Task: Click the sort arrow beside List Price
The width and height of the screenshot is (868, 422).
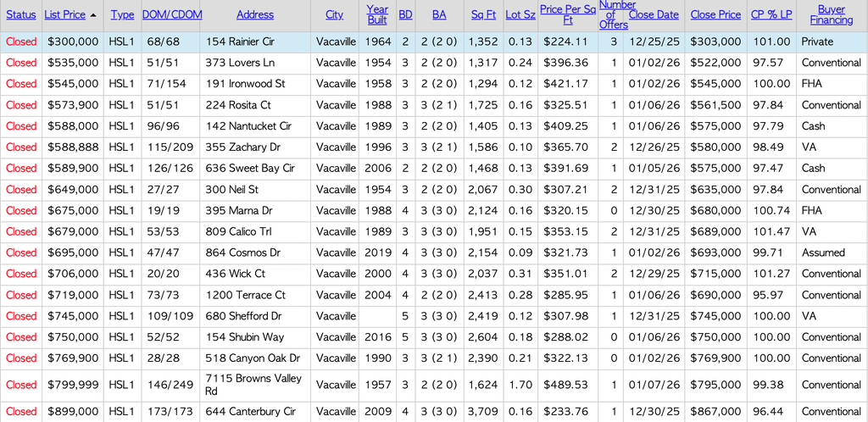Action: click(x=93, y=15)
